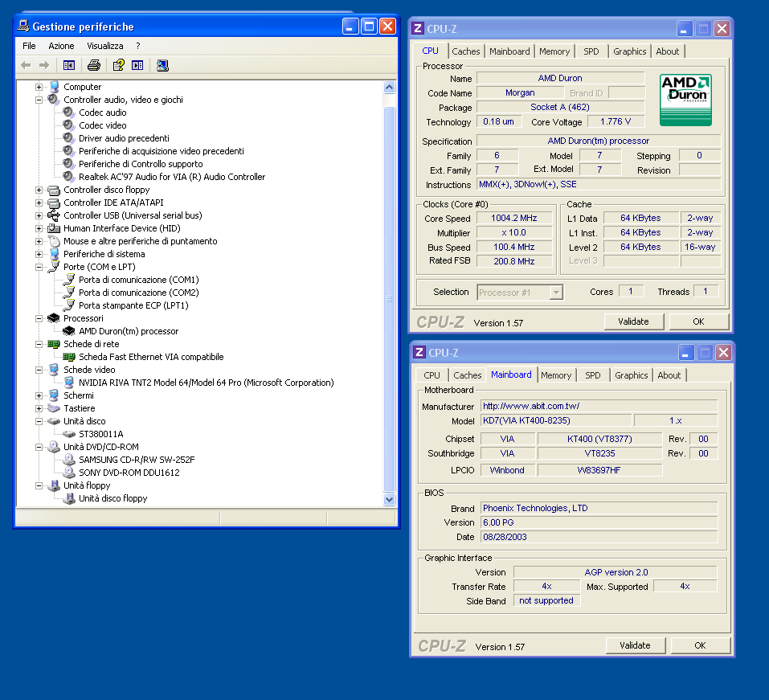Viewport: 769px width, 700px height.
Task: Open the Processor #1 selection dropdown
Action: 556,293
